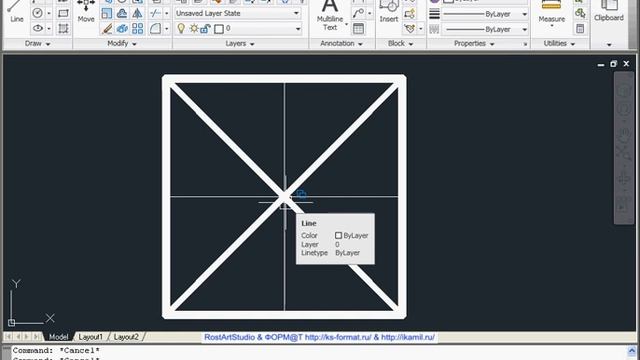The width and height of the screenshot is (640, 360).
Task: Restore the drawing viewport window
Action: coord(613,64)
